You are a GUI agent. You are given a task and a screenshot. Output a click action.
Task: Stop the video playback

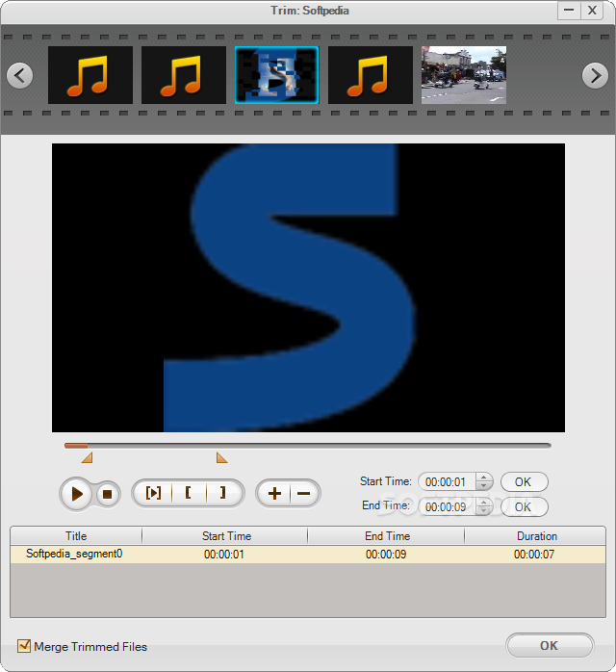pyautogui.click(x=107, y=495)
